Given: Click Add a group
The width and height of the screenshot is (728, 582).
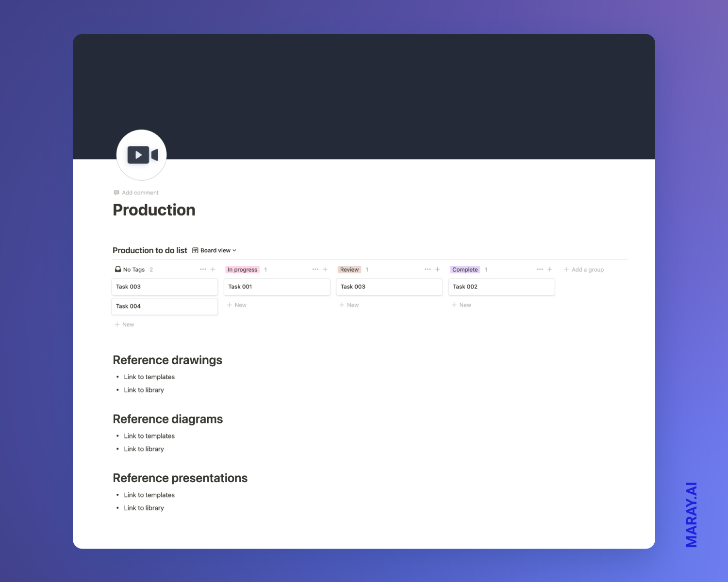Looking at the screenshot, I should 584,270.
